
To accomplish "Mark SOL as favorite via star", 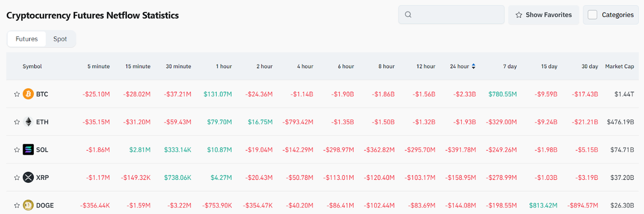I will (x=17, y=150).
